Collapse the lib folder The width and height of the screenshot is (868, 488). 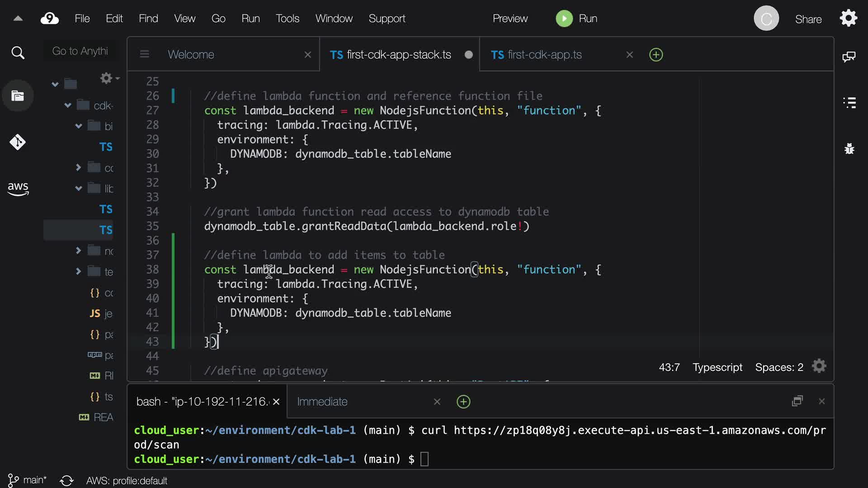point(79,188)
